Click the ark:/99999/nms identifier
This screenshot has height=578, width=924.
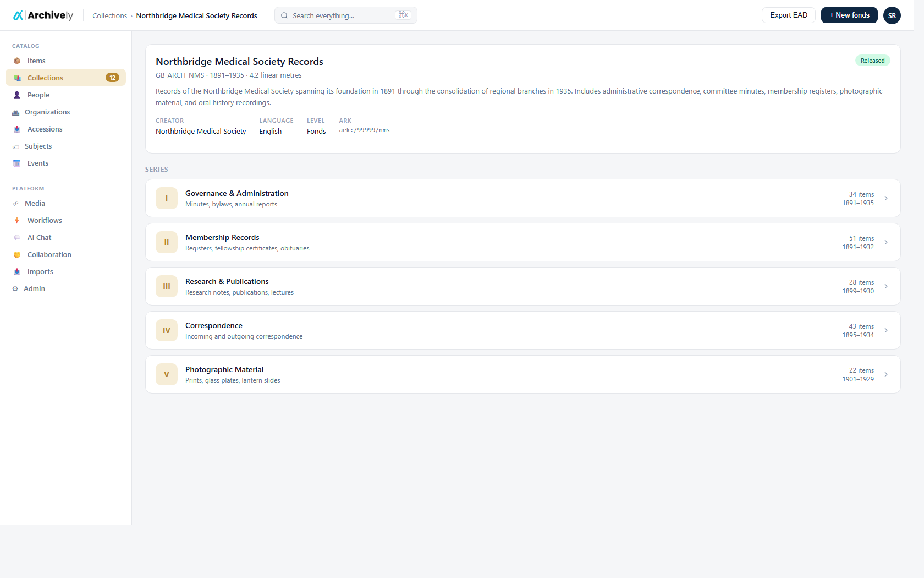(x=364, y=130)
